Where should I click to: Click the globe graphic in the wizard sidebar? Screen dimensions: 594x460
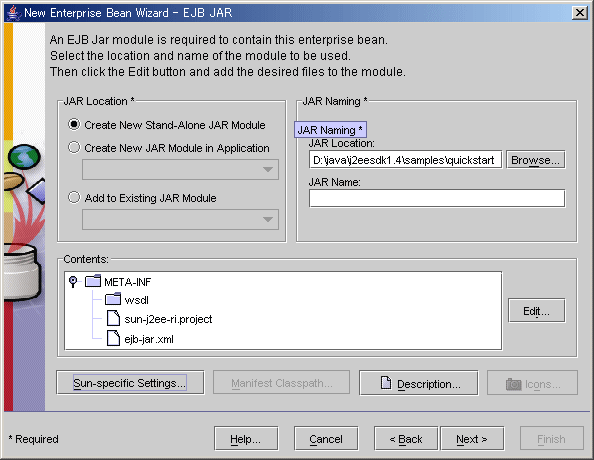click(24, 156)
